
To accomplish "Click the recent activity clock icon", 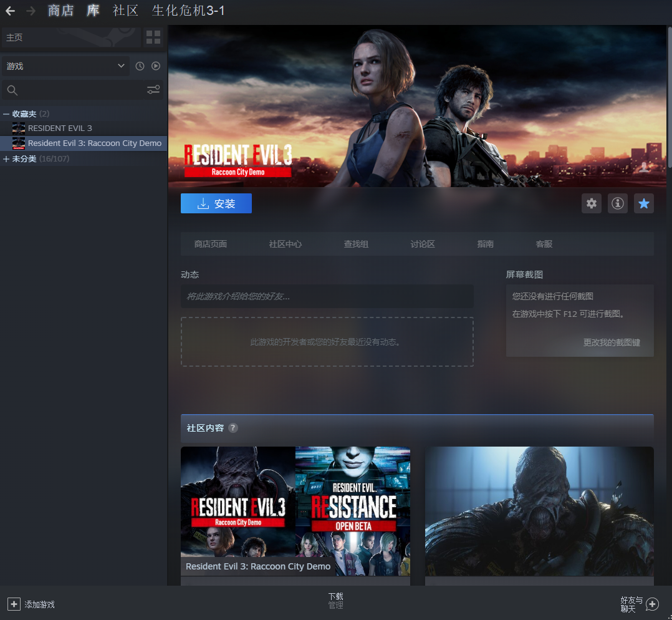I will (x=140, y=66).
